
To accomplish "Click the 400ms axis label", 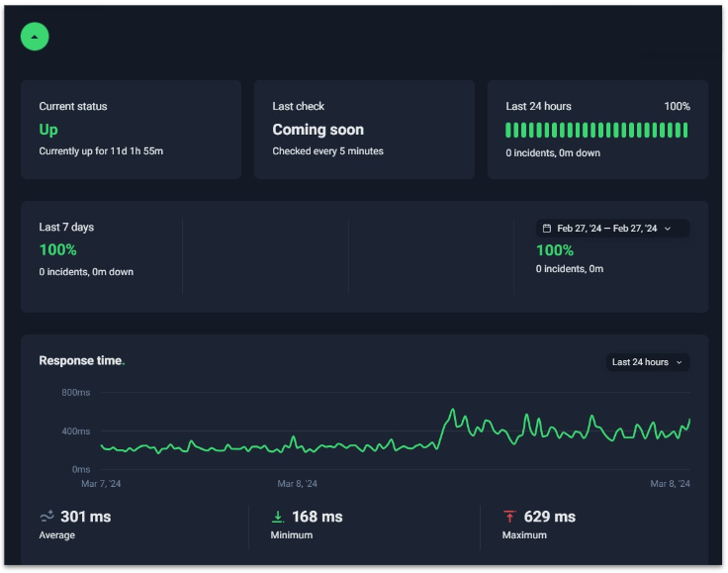I will (x=76, y=431).
